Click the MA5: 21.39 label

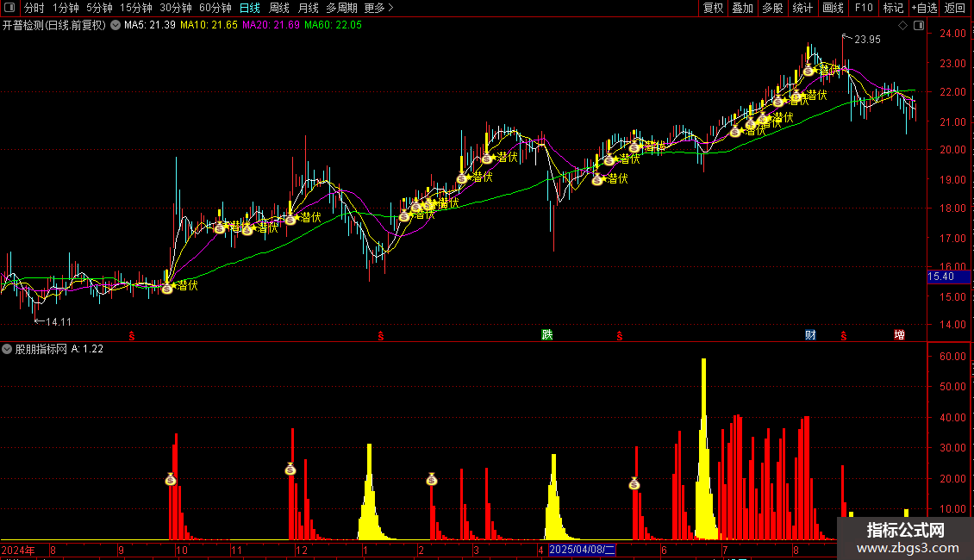click(x=150, y=25)
